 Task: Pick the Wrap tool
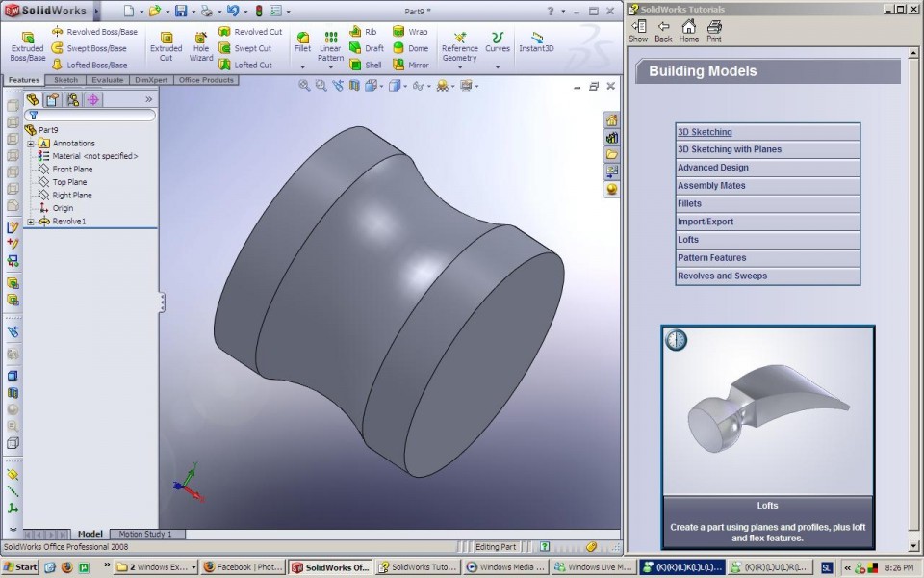click(410, 32)
